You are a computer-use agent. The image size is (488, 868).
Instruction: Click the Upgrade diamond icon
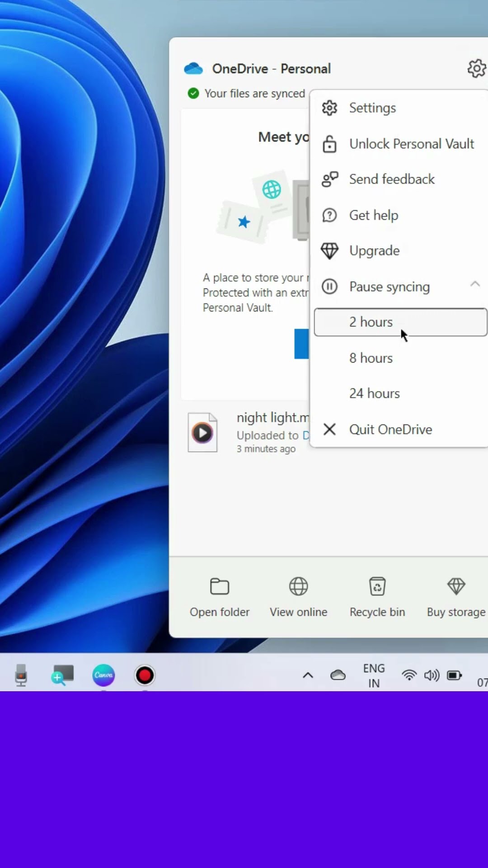pyautogui.click(x=329, y=251)
